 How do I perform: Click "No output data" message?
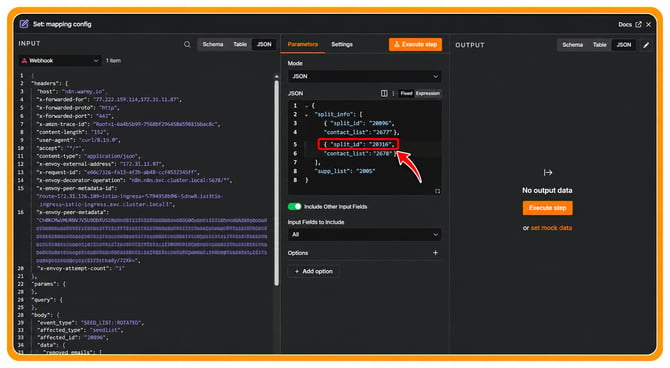point(547,190)
